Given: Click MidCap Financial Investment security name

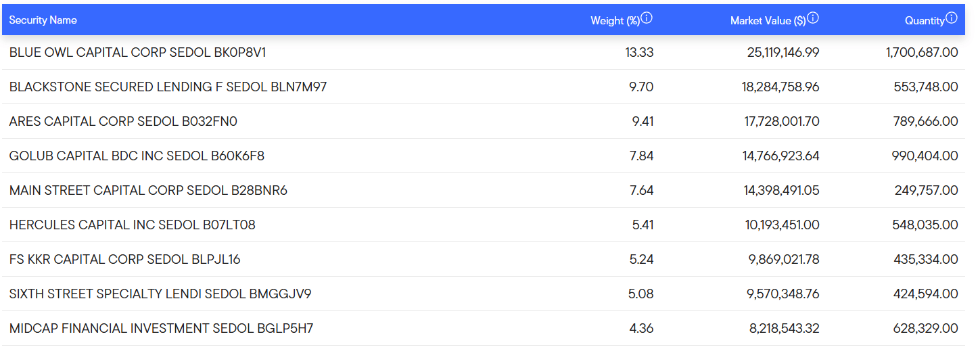Looking at the screenshot, I should (x=161, y=329).
